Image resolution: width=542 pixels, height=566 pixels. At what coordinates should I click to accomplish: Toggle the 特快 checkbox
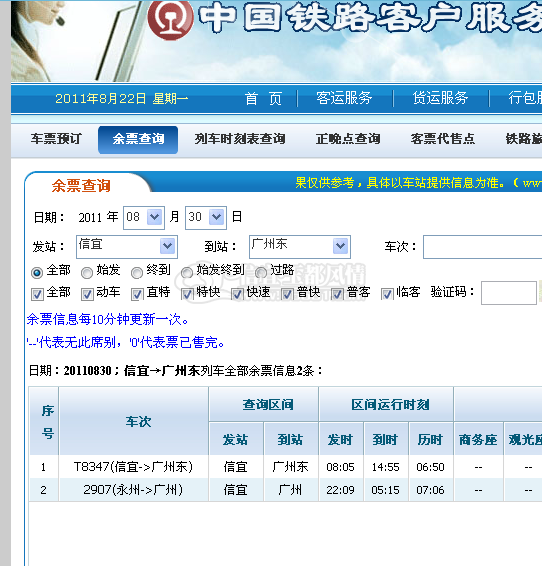(x=187, y=295)
